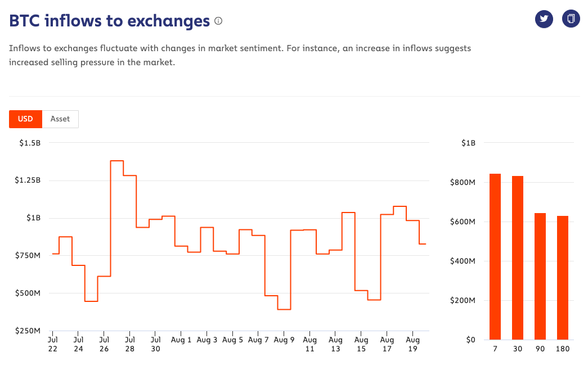Click the info icon beside the title
The image size is (588, 375).
218,21
